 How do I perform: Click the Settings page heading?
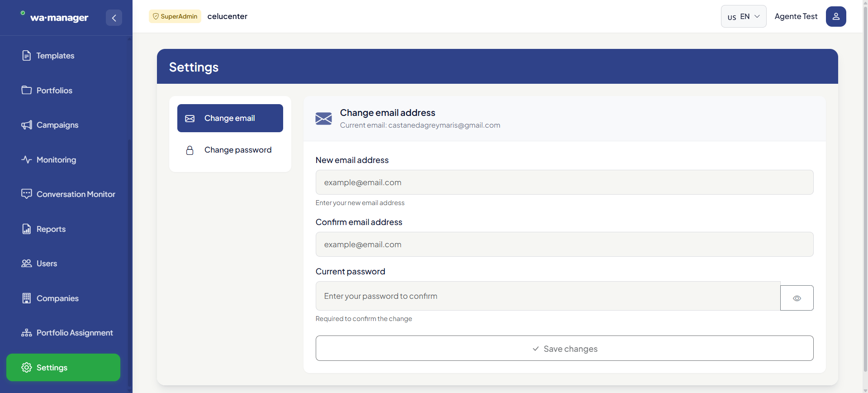tap(194, 67)
